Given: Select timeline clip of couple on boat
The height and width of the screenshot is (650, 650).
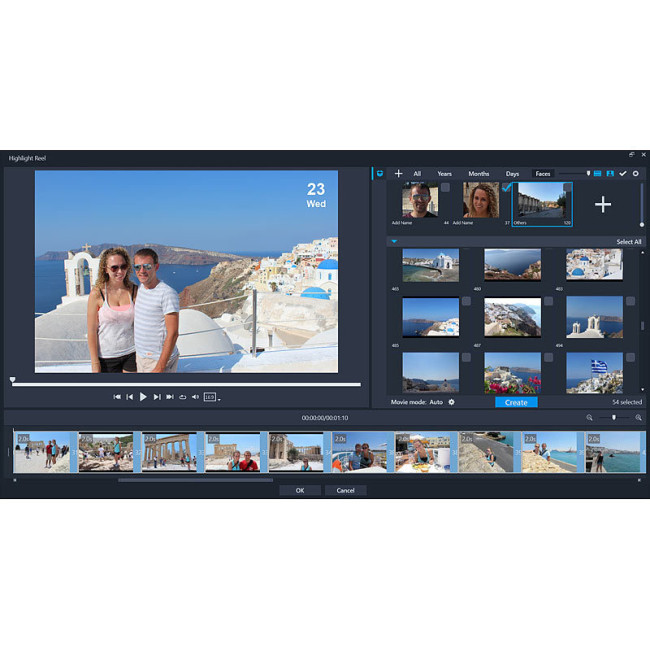Looking at the screenshot, I should [359, 452].
